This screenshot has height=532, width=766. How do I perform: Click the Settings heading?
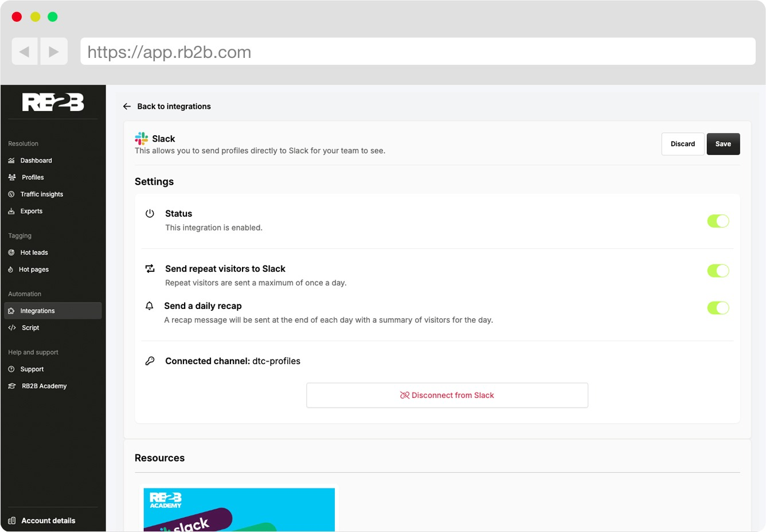pyautogui.click(x=154, y=182)
